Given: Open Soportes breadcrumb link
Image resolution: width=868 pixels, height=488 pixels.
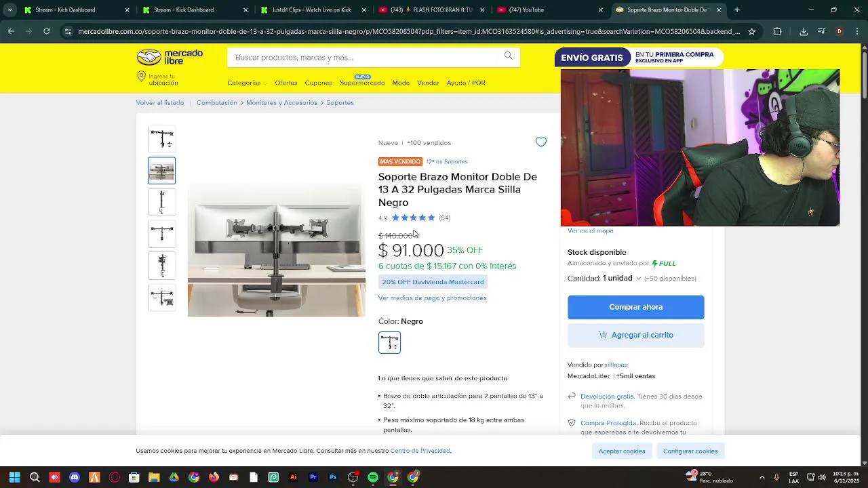Looking at the screenshot, I should [340, 103].
